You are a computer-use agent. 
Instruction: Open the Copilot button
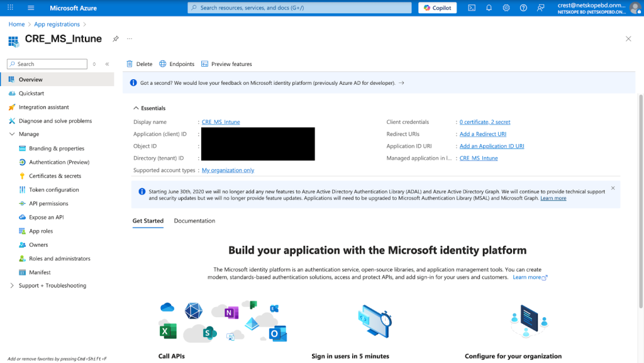438,8
